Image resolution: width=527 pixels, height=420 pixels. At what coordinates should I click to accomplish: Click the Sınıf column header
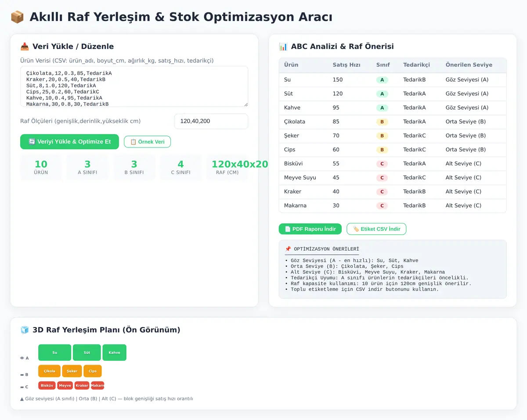click(383, 65)
